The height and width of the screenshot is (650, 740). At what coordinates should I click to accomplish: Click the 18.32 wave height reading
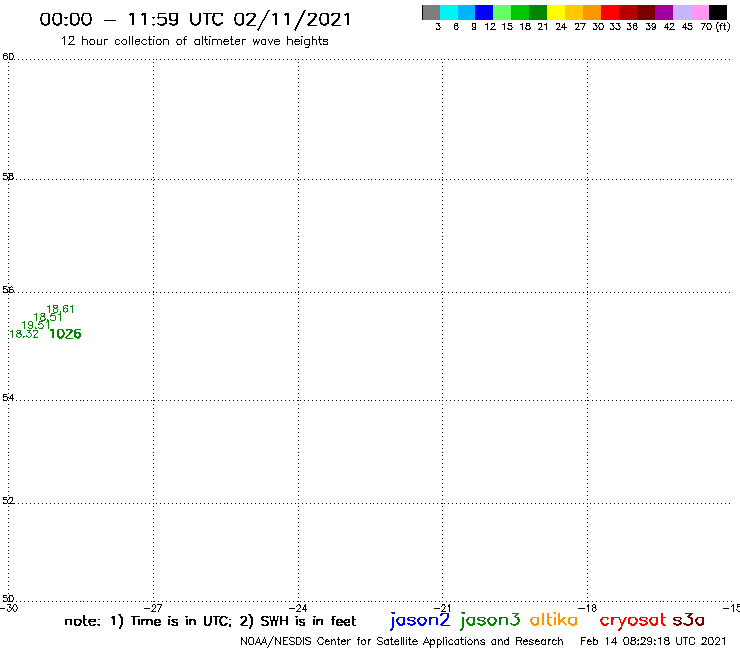(24, 334)
